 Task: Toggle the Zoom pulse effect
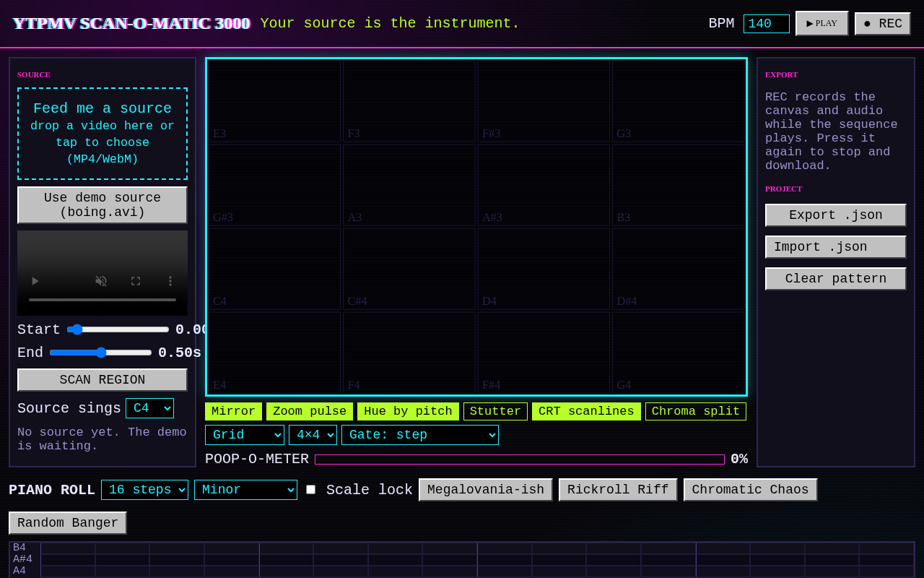(310, 412)
